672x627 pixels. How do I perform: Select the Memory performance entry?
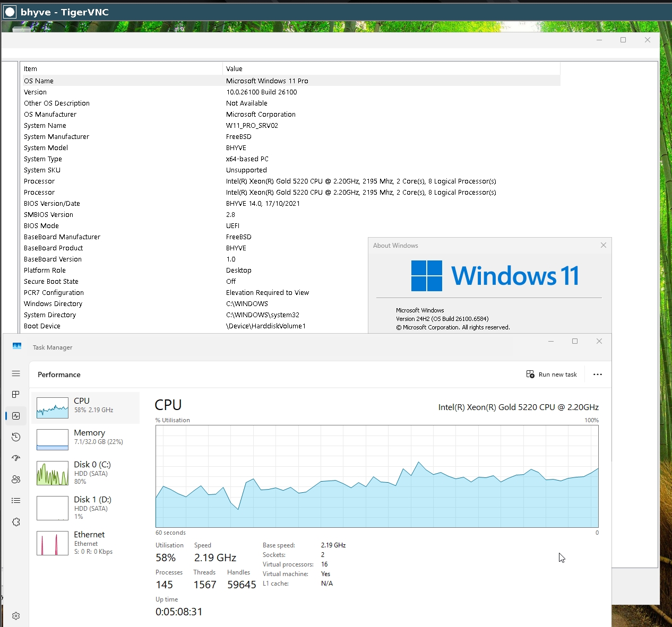85,439
